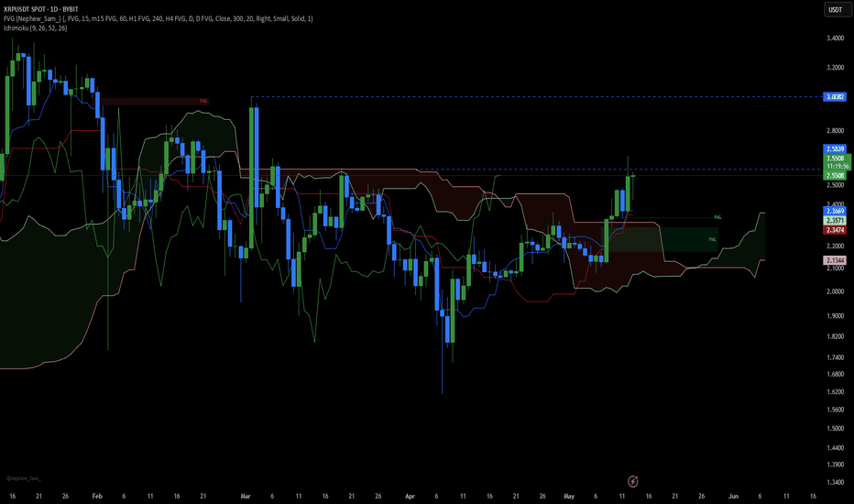
Task: Select the dashed blue line at 3.0082
Action: click(x=536, y=97)
